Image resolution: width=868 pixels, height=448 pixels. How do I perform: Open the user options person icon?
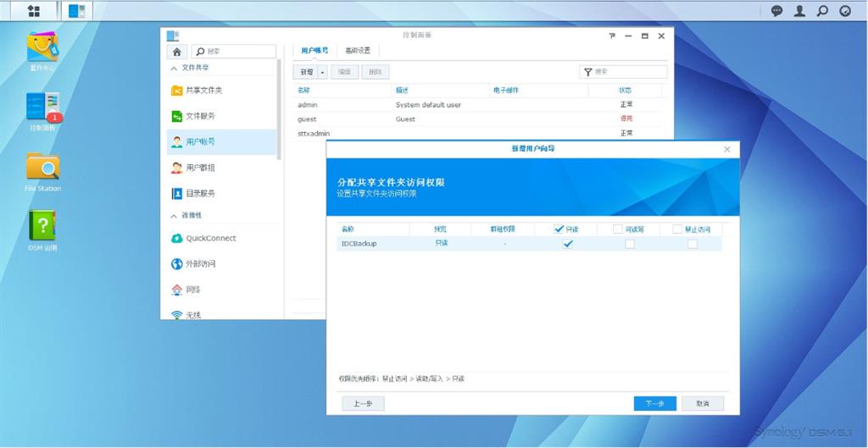[x=799, y=11]
